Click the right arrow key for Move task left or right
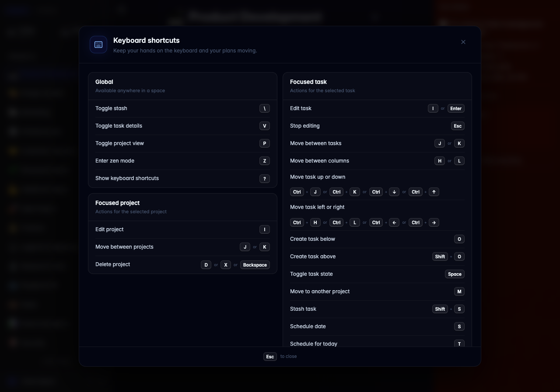This screenshot has height=392, width=560. tap(434, 222)
